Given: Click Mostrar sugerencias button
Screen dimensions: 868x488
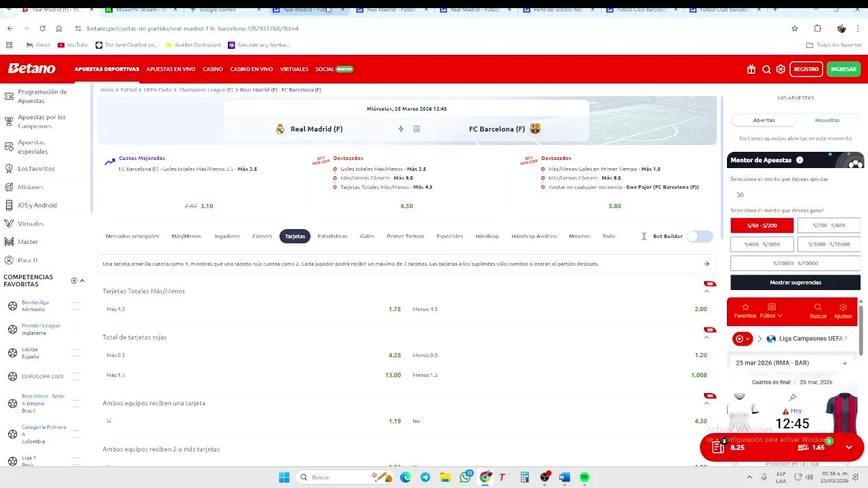Looking at the screenshot, I should tap(795, 282).
